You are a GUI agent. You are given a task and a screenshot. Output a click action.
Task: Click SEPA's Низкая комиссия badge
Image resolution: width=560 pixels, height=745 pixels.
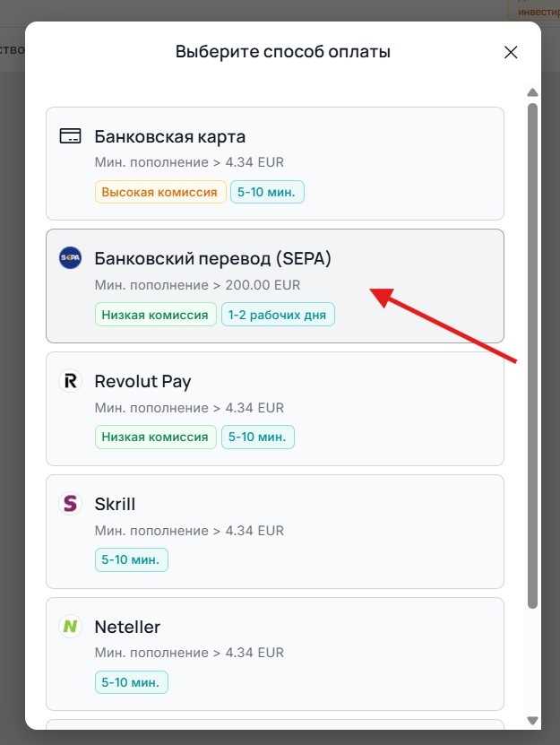coord(155,315)
